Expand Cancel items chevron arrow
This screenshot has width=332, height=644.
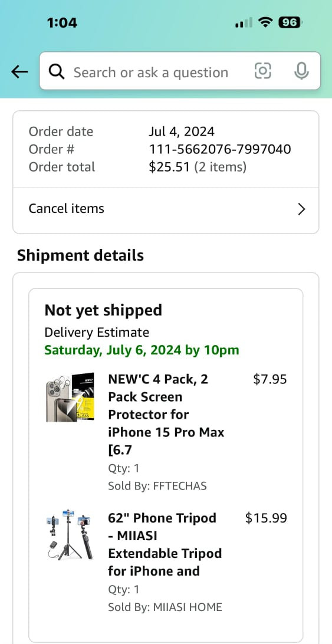(301, 209)
